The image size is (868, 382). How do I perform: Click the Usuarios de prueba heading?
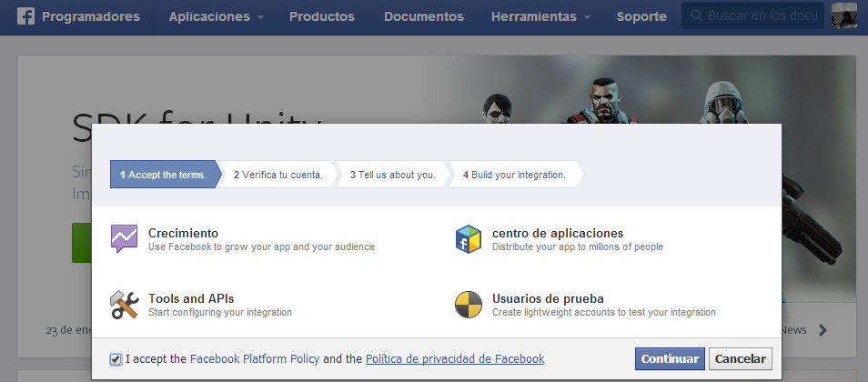tap(548, 298)
